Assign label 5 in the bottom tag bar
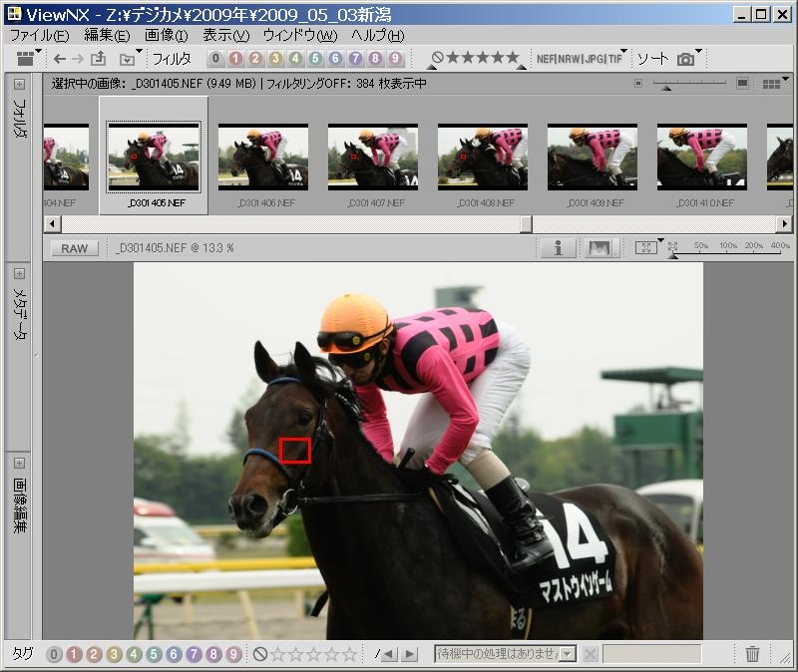The width and height of the screenshot is (798, 672). click(154, 654)
